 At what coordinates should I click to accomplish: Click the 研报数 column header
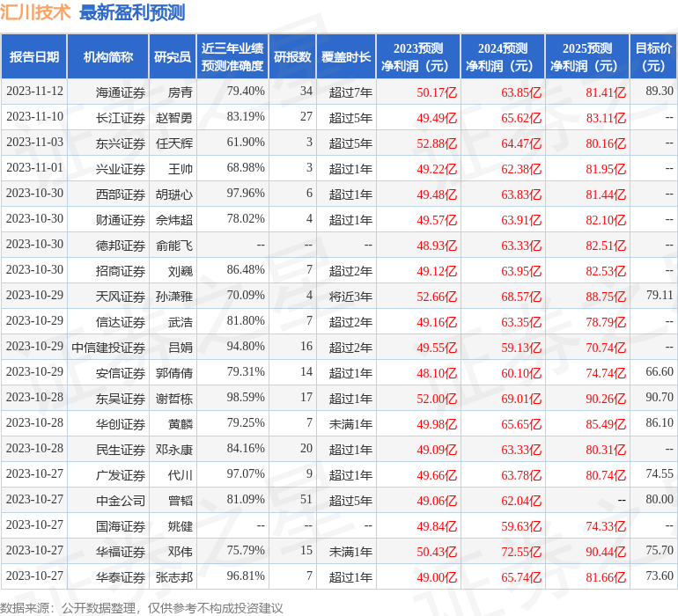(x=292, y=57)
